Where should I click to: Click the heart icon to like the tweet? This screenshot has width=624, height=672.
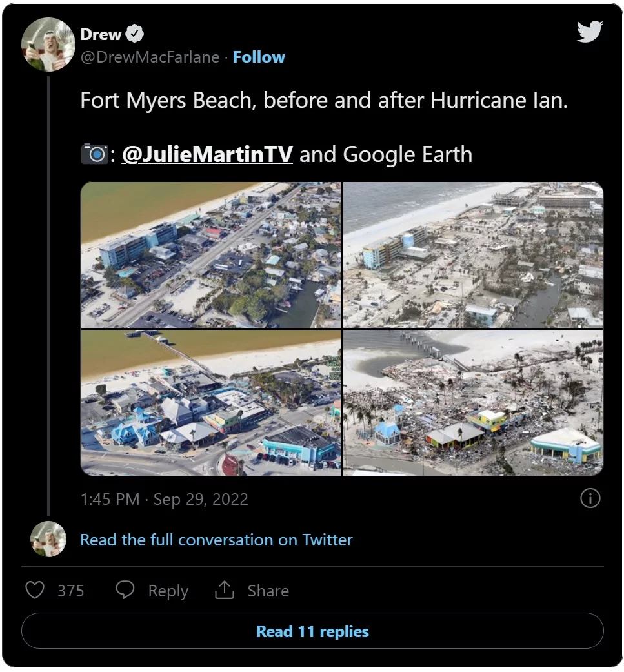tap(34, 590)
